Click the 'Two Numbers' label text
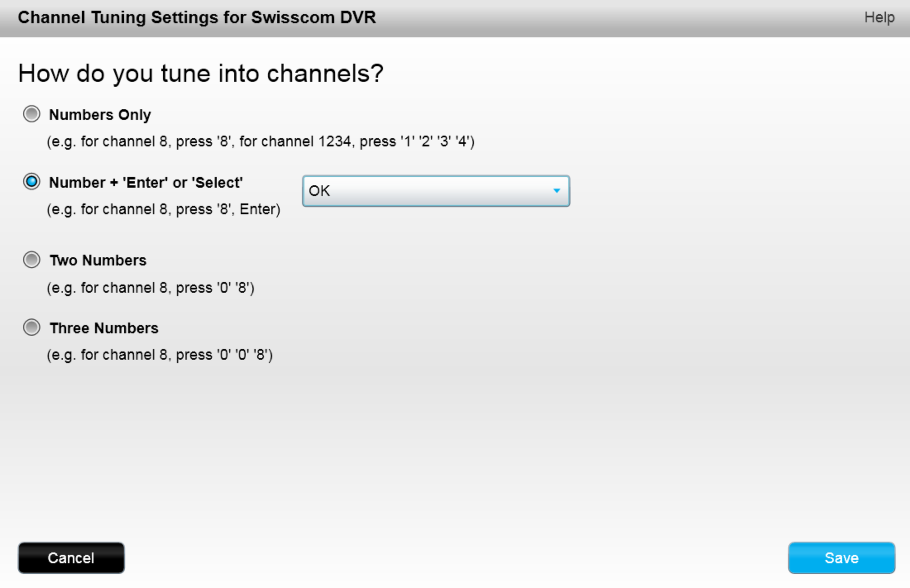The height and width of the screenshot is (588, 910). [x=98, y=261]
